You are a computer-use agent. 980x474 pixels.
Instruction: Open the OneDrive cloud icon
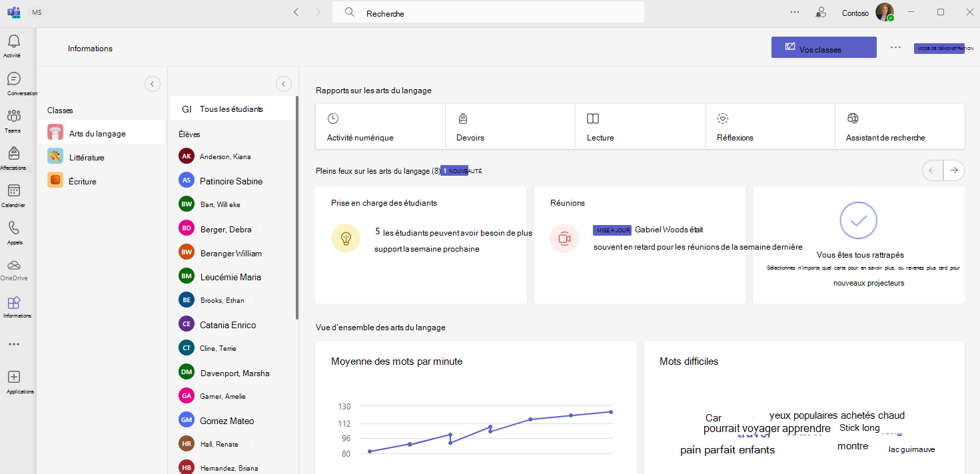coord(13,265)
